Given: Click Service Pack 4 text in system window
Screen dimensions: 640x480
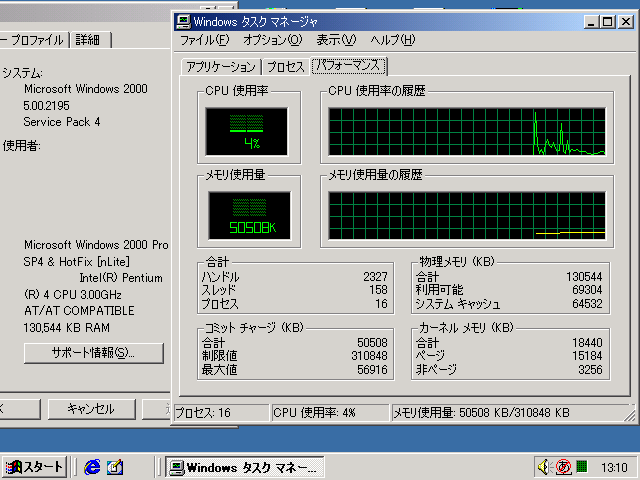Looking at the screenshot, I should 62,122.
